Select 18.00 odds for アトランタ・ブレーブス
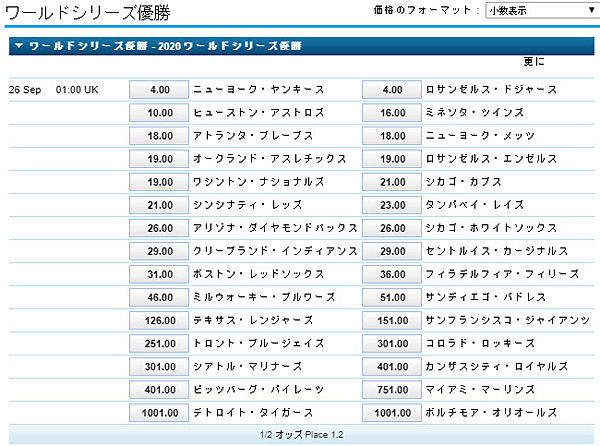This screenshot has height=446, width=600. [159, 136]
